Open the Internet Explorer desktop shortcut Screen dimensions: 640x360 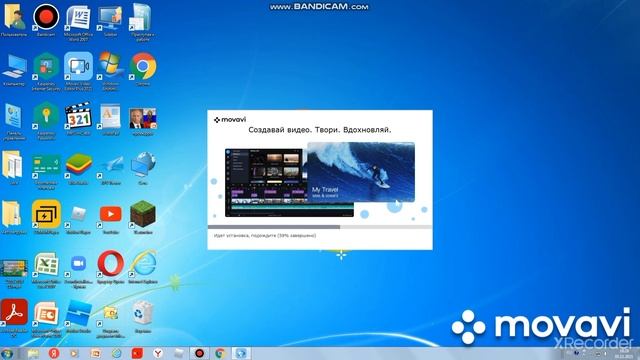click(142, 264)
